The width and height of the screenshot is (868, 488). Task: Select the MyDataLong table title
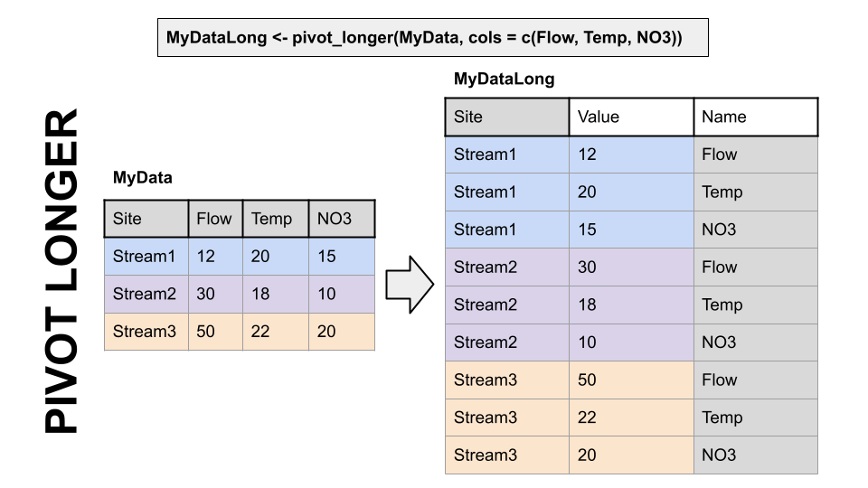504,79
